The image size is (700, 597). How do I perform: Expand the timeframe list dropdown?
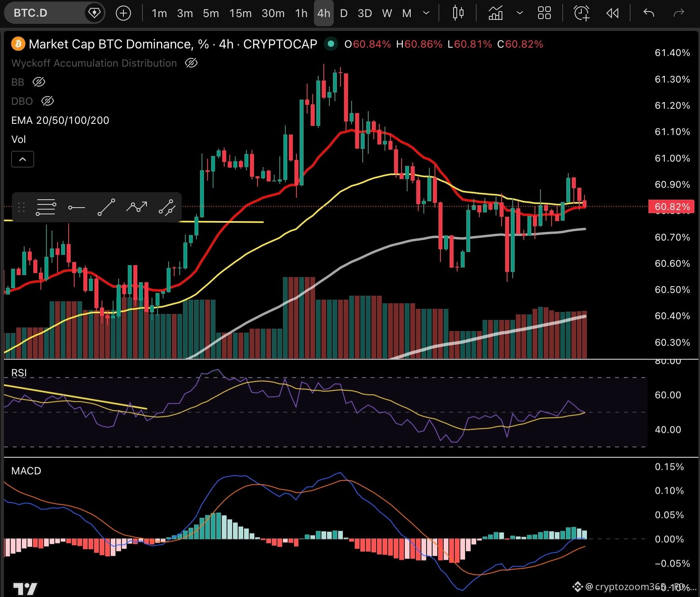tap(426, 13)
